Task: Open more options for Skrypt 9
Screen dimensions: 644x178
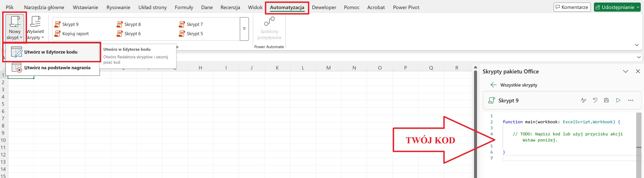Action: pos(630,100)
